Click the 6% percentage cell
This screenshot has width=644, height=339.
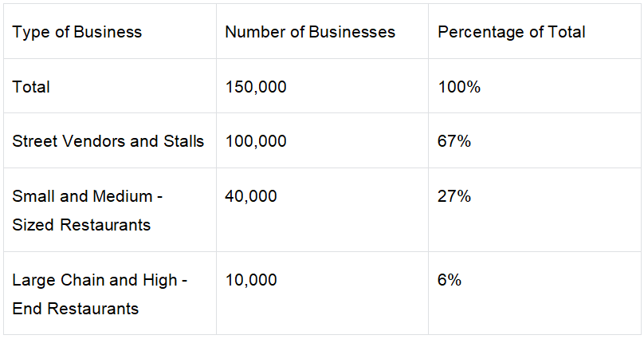click(x=534, y=294)
